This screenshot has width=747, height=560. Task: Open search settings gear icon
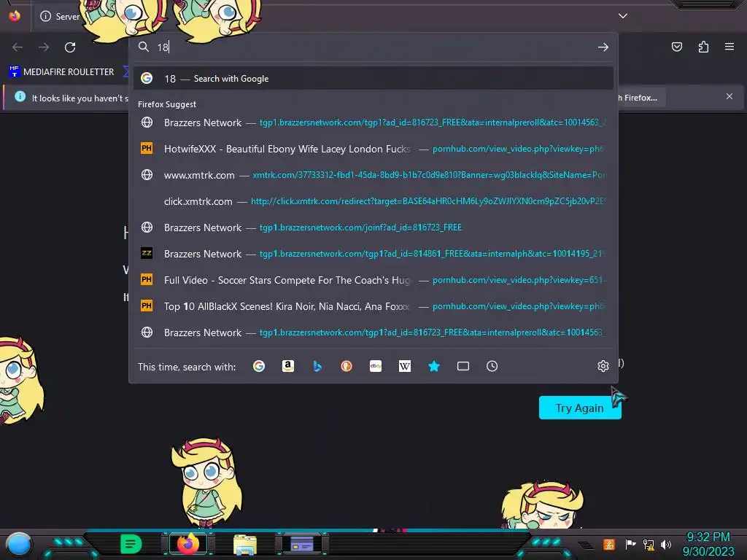603,366
